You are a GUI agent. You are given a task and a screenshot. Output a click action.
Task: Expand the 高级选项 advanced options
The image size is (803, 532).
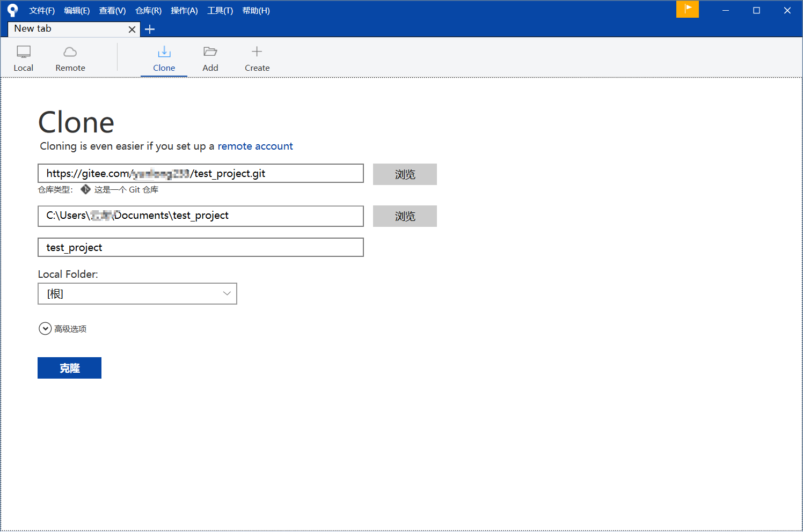63,329
